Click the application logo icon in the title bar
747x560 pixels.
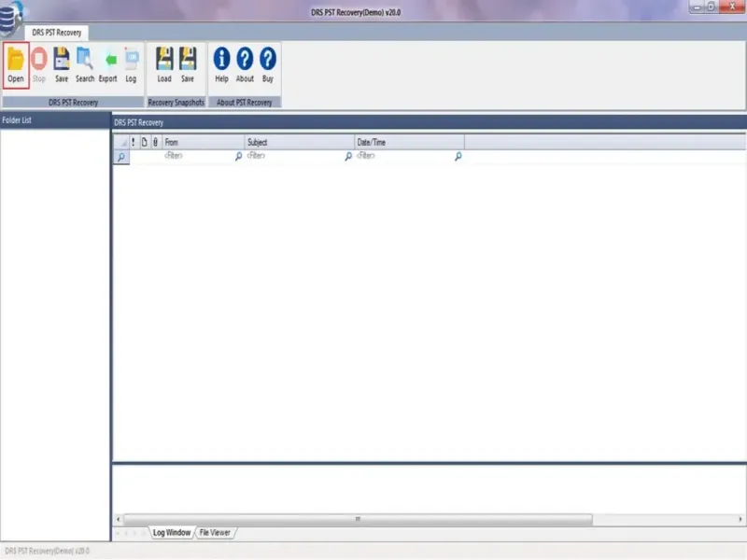coord(10,18)
